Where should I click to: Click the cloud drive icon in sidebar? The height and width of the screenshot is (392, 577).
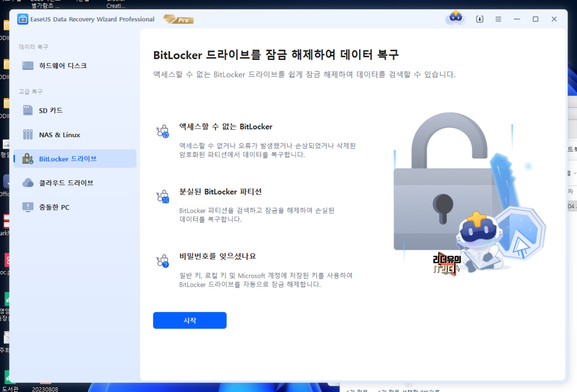28,183
